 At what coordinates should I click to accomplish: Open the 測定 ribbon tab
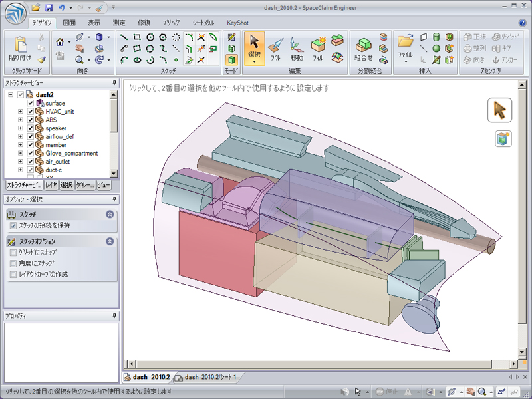119,22
